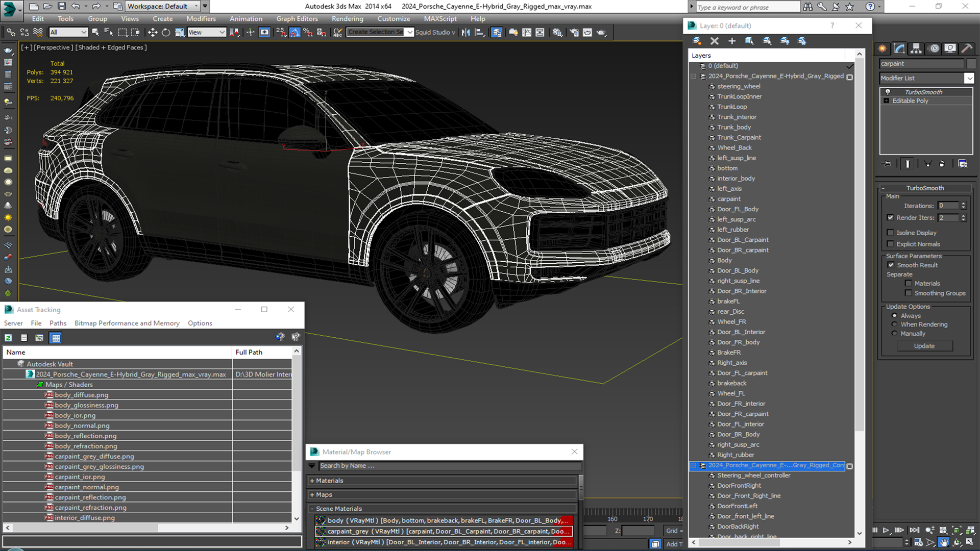Select the Rectangular Selection Region tool
Screen dimensions: 980x551
pyautogui.click(x=122, y=32)
